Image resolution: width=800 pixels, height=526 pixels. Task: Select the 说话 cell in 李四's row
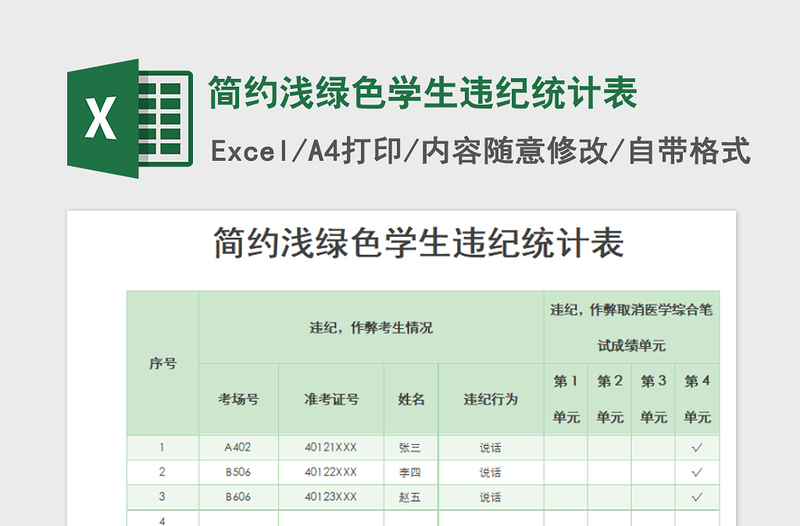coord(491,472)
